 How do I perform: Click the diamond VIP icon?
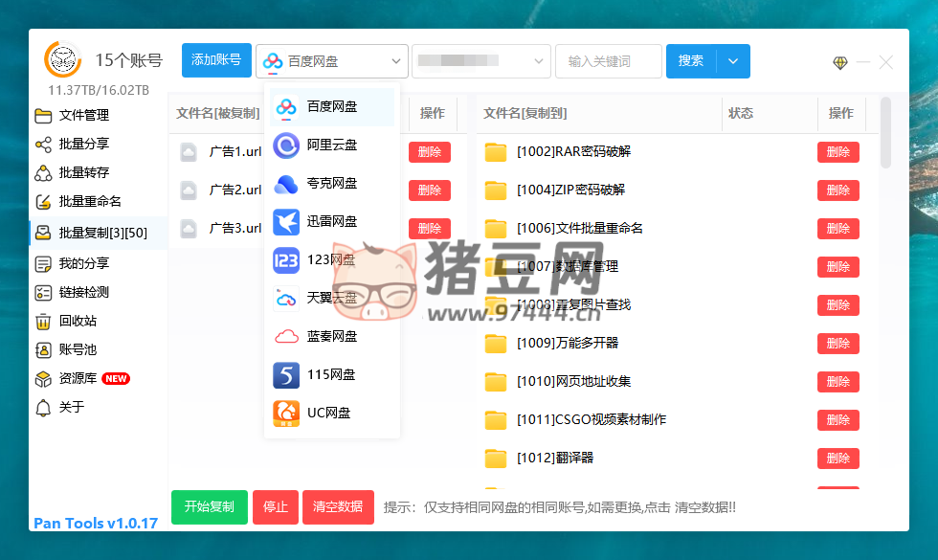pos(840,62)
